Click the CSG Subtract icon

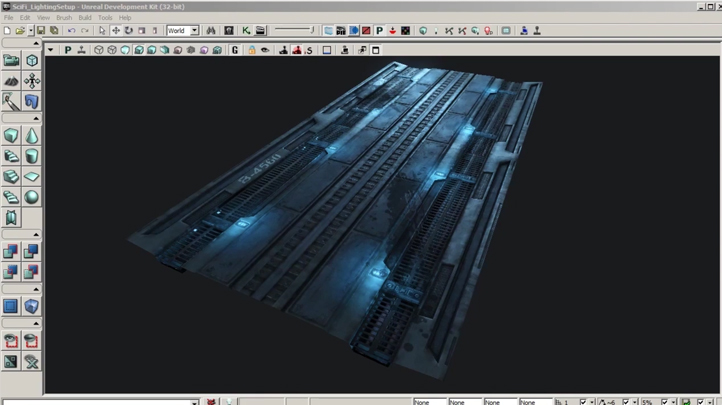32,251
